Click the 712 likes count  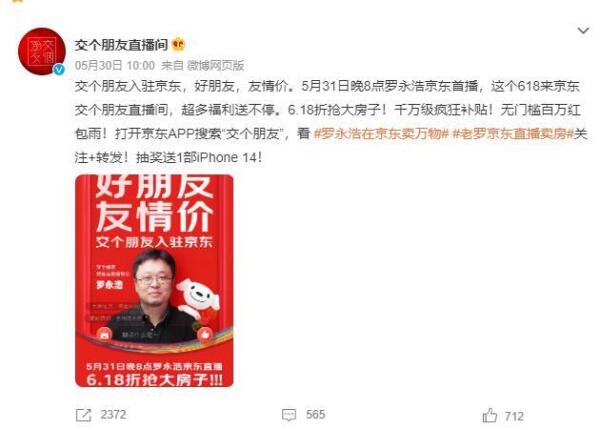tap(514, 416)
